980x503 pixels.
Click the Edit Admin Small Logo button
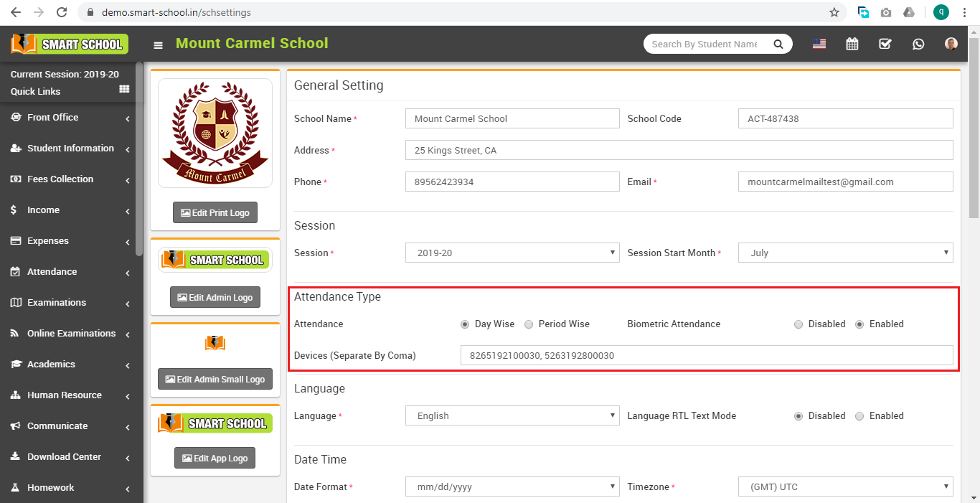click(215, 379)
